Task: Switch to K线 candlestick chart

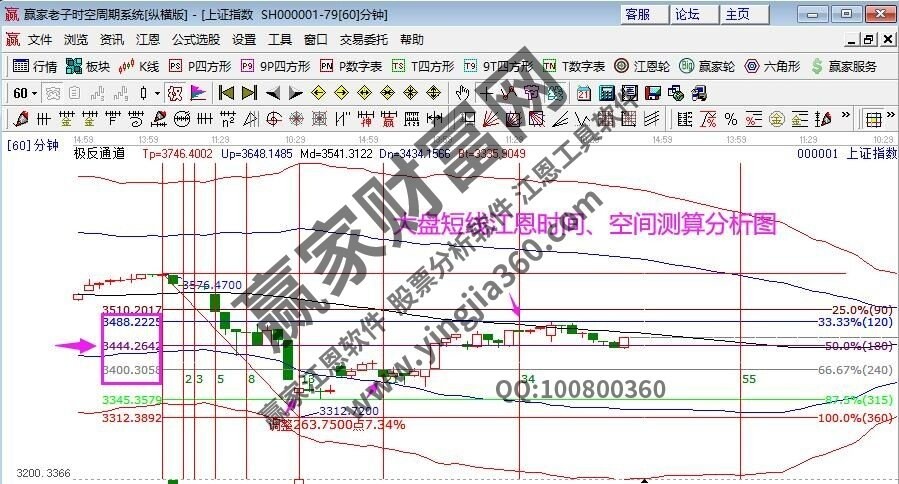Action: pos(139,66)
